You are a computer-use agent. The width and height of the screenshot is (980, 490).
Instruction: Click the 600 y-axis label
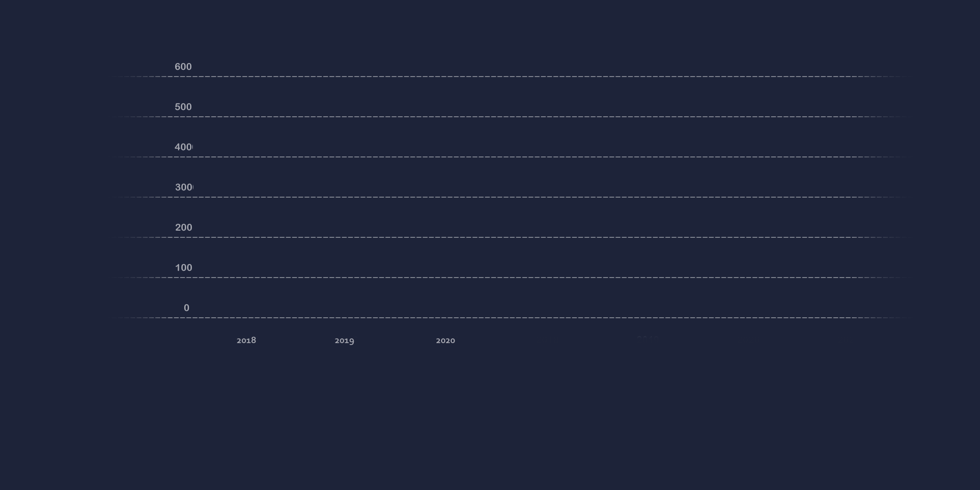pos(183,67)
